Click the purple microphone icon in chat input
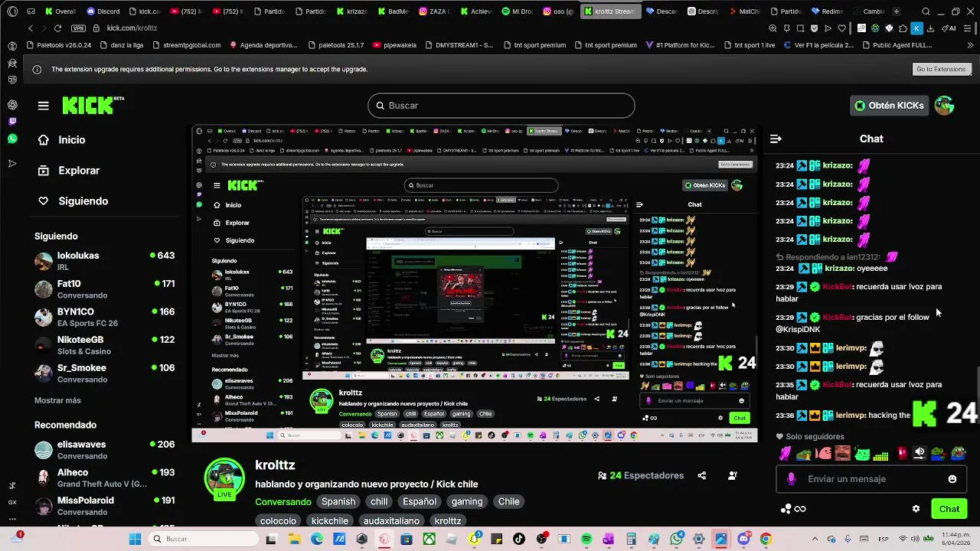The image size is (980, 551). pyautogui.click(x=791, y=479)
